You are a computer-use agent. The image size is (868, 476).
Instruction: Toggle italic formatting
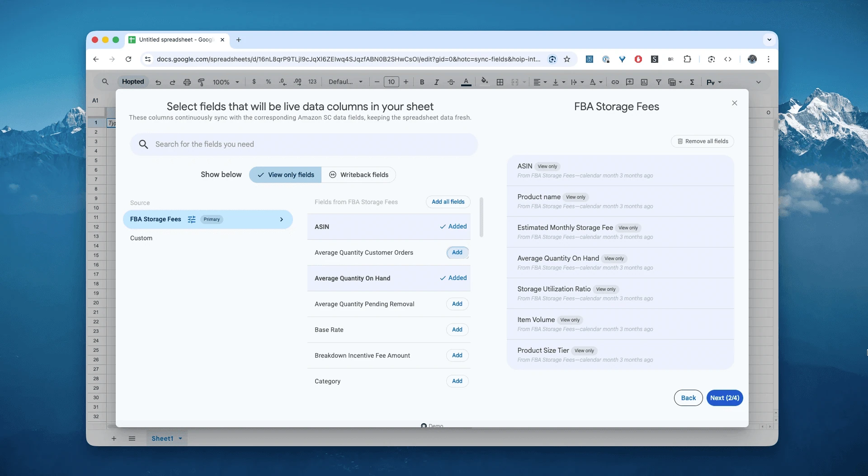(436, 82)
